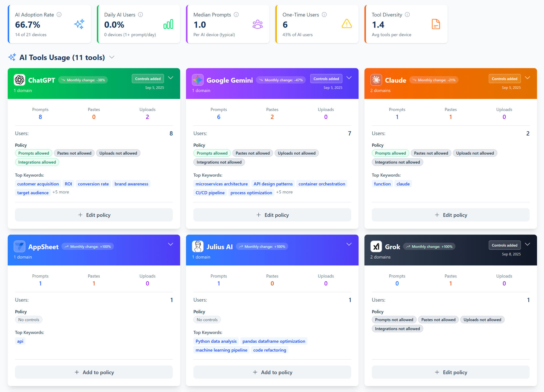Expand the Google Gemini card chevron
The width and height of the screenshot is (544, 392).
coord(349,78)
